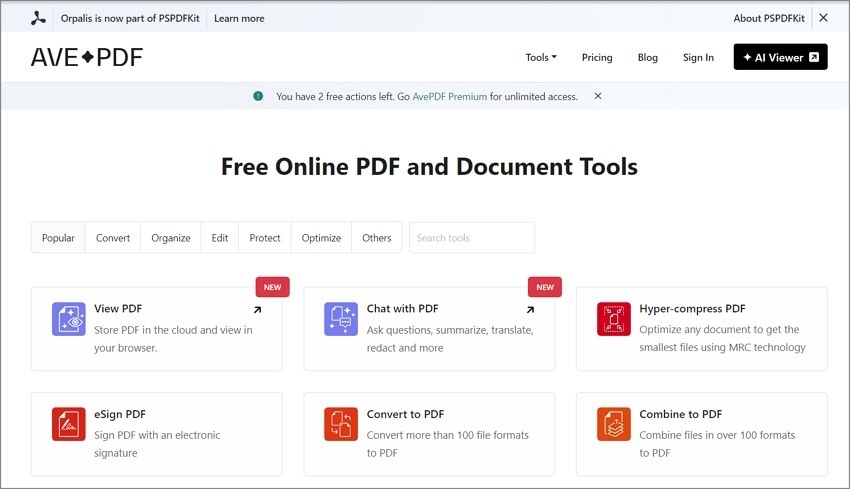The height and width of the screenshot is (489, 850).
Task: Click the green info icon in free actions notice
Action: pos(258,96)
